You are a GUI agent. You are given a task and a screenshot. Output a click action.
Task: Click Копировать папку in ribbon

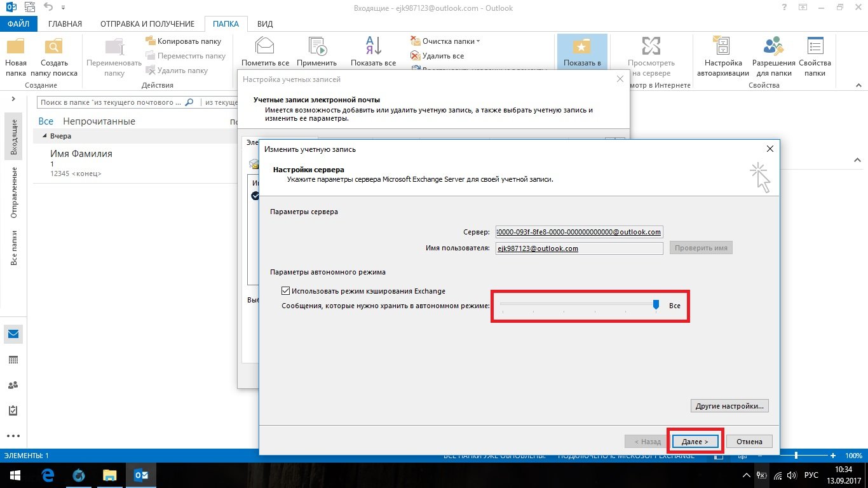(x=184, y=41)
